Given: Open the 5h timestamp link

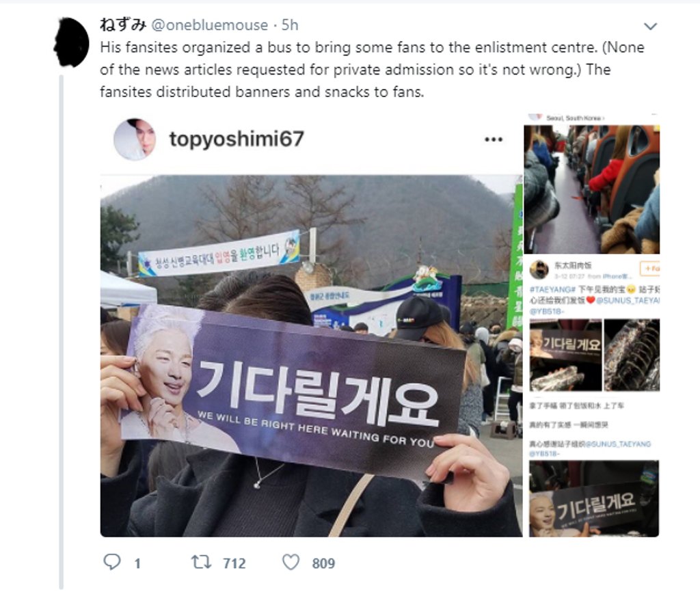Looking at the screenshot, I should tap(290, 25).
